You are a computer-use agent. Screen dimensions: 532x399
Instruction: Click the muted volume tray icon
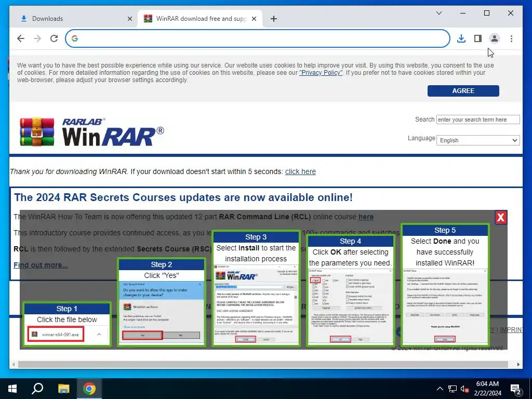click(x=465, y=389)
